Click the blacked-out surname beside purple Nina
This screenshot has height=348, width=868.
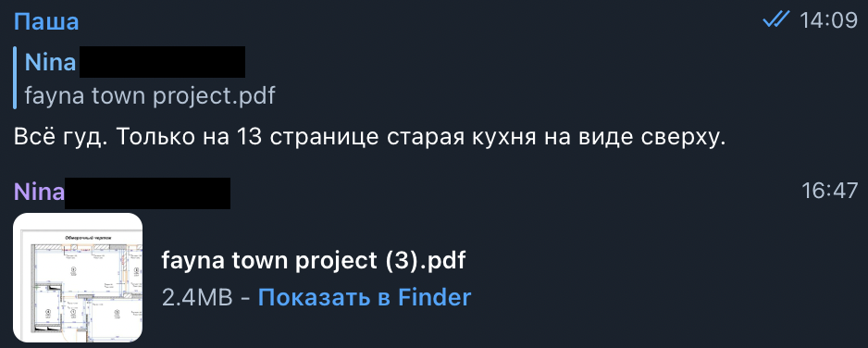click(147, 193)
